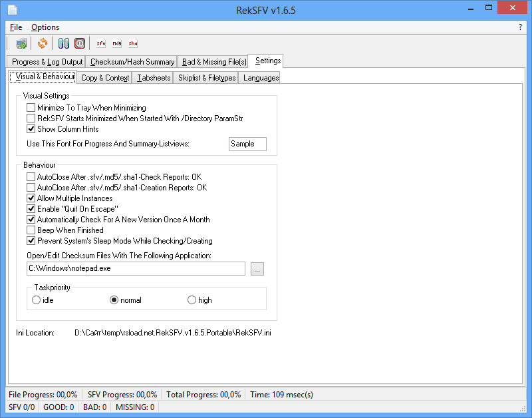Screen dimensions: 532x418
Task: Open the Options menu
Action: click(x=45, y=27)
